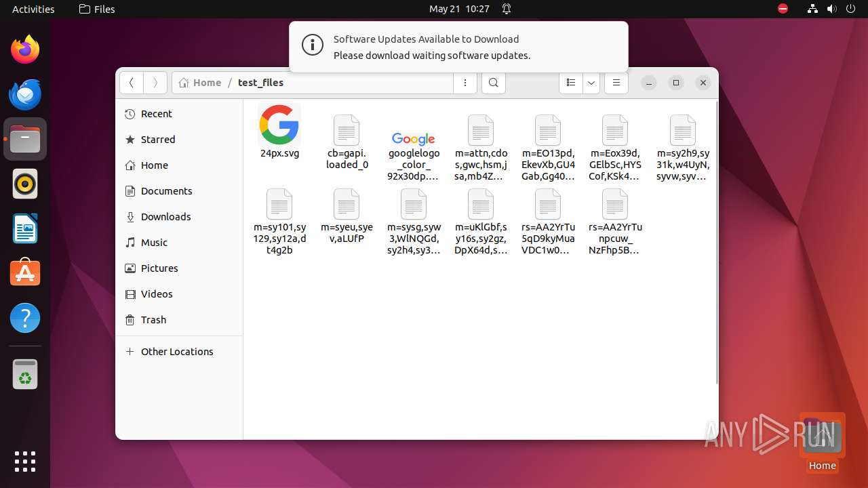The height and width of the screenshot is (488, 868).
Task: Open the volume icon in the system tray
Action: pos(831,9)
